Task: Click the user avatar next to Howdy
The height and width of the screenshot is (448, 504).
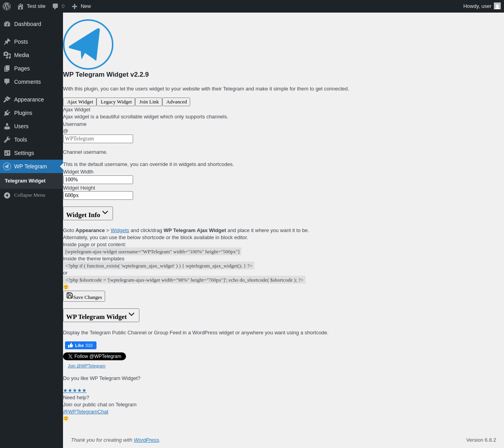Action: (x=497, y=6)
